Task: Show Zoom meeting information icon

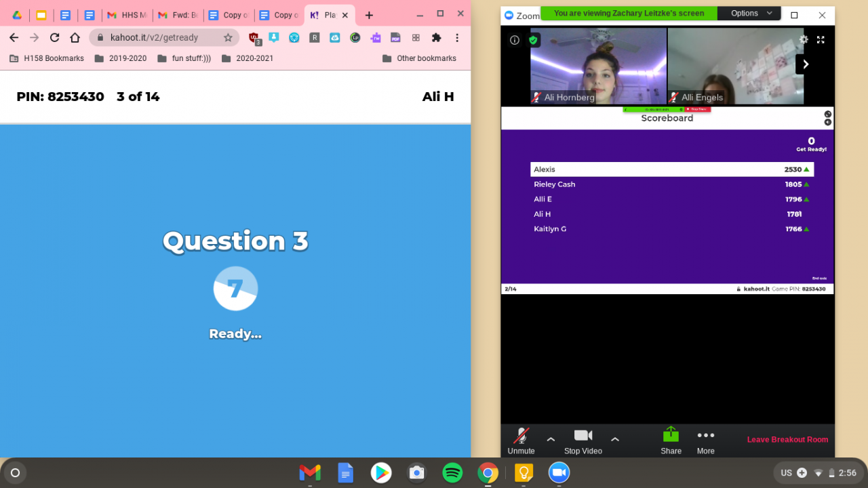Action: pyautogui.click(x=515, y=40)
